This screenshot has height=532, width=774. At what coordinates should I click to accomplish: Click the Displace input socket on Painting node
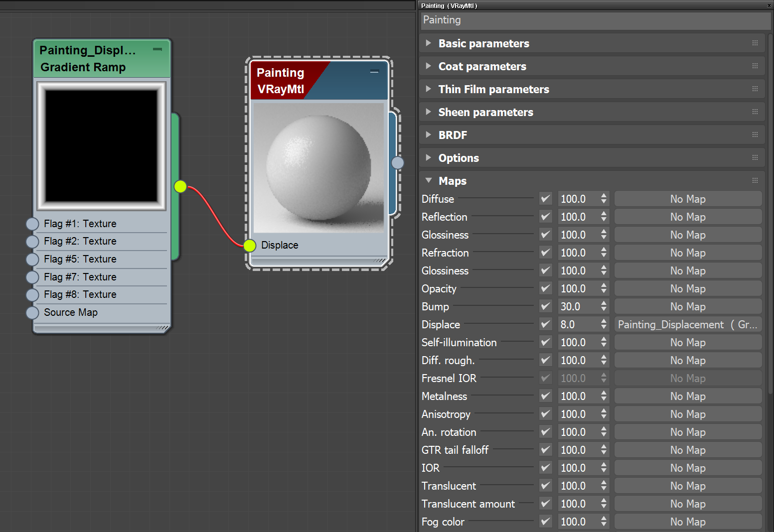250,245
